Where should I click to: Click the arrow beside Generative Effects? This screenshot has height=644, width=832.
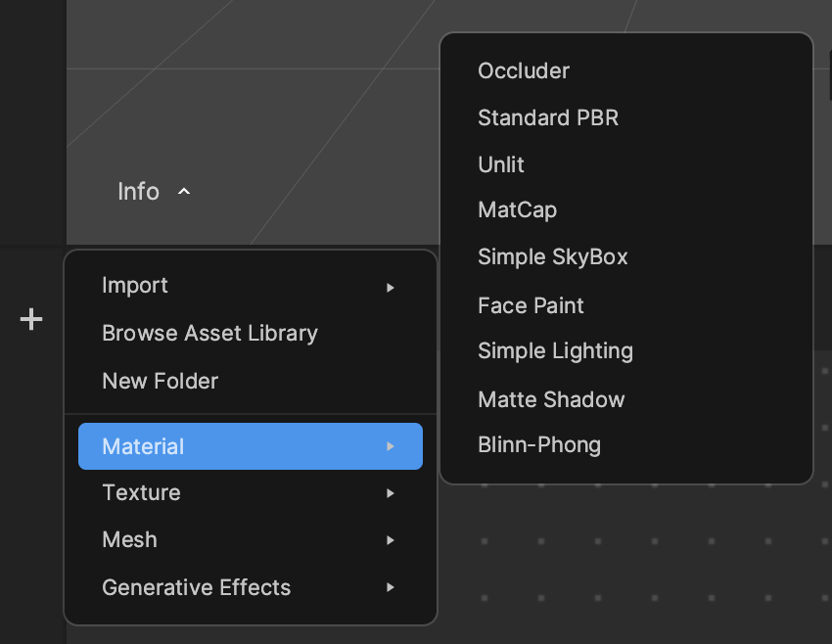[391, 588]
